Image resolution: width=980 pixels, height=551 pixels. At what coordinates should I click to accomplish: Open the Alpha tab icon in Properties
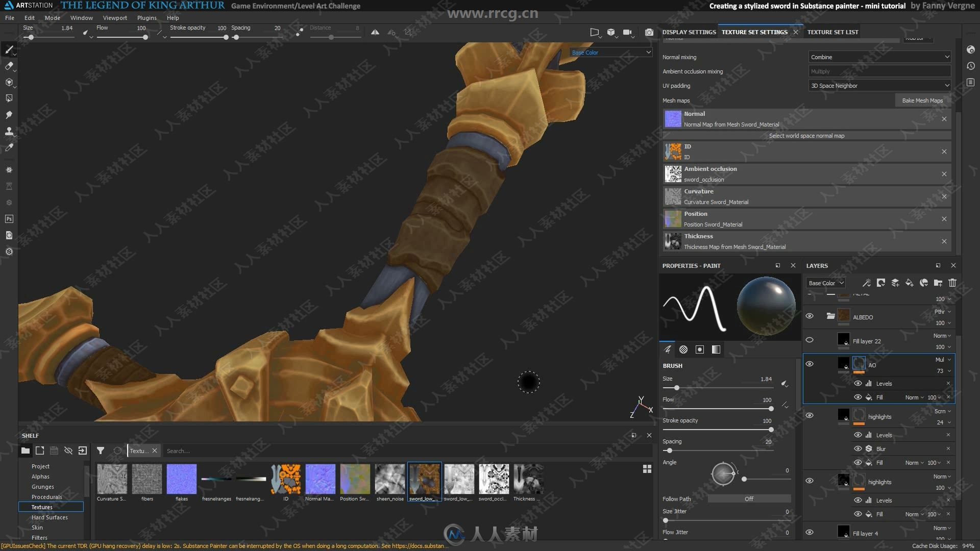pyautogui.click(x=683, y=349)
